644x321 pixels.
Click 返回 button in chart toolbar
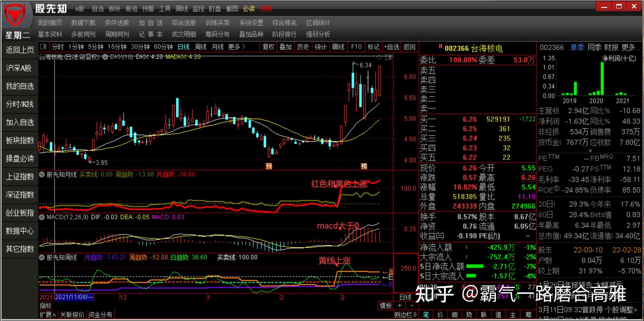pos(409,47)
